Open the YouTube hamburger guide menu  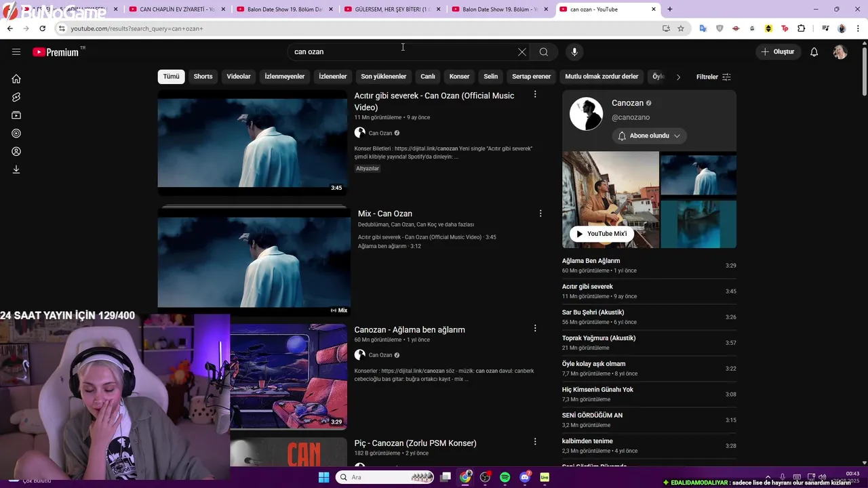pos(16,52)
